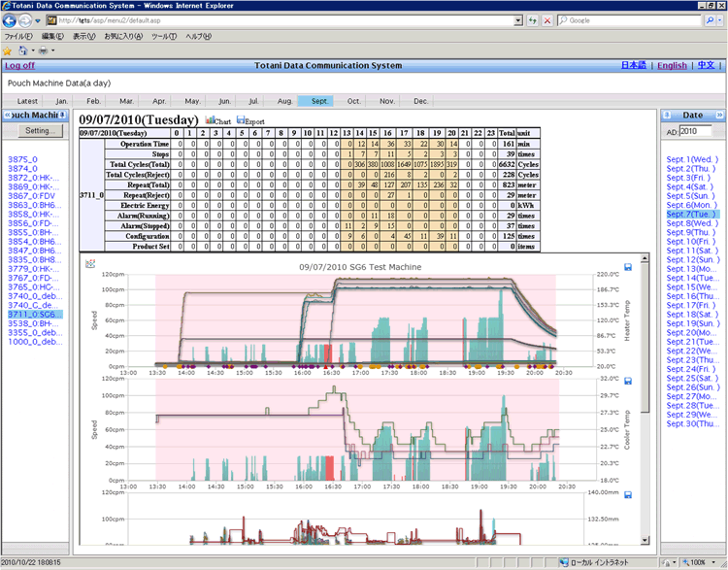Screen dimensions: 728x570
Task: Click the Refresh page icon
Action: 533,20
